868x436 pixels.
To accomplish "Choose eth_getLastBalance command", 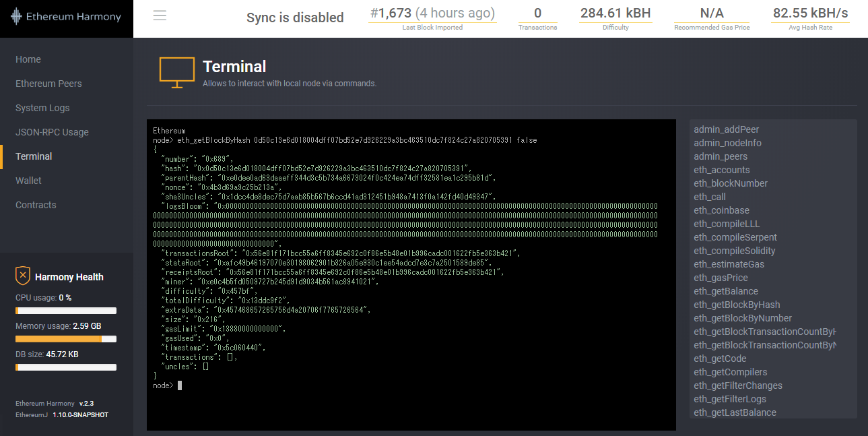I will [735, 412].
